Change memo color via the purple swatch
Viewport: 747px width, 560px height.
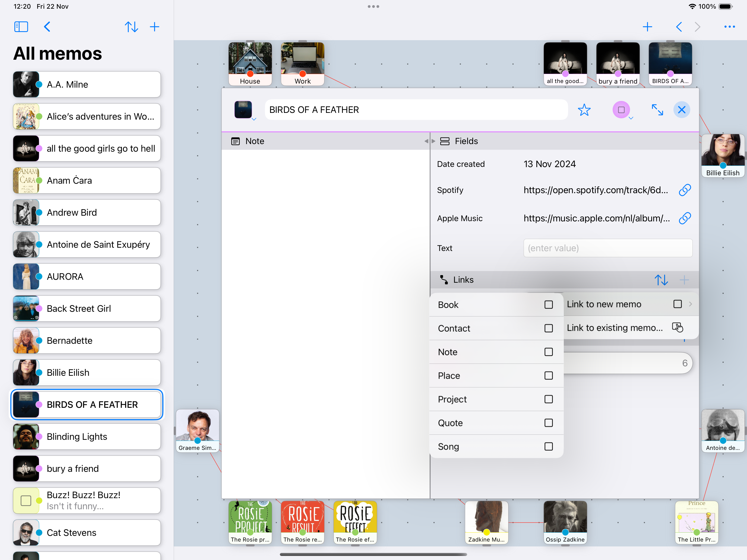(621, 110)
